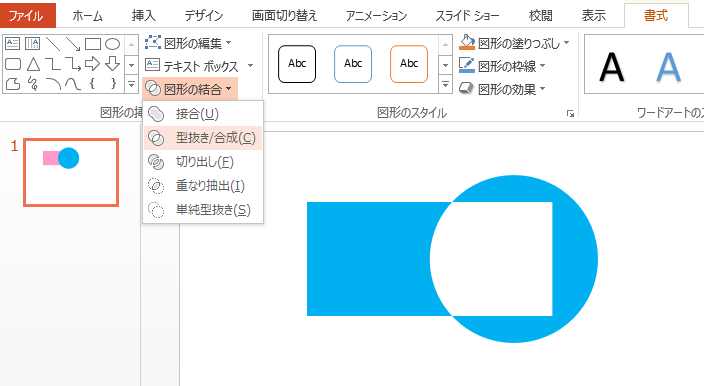Choose 重なり抽出(I) intersect option
Image resolution: width=704 pixels, height=386 pixels.
point(203,185)
